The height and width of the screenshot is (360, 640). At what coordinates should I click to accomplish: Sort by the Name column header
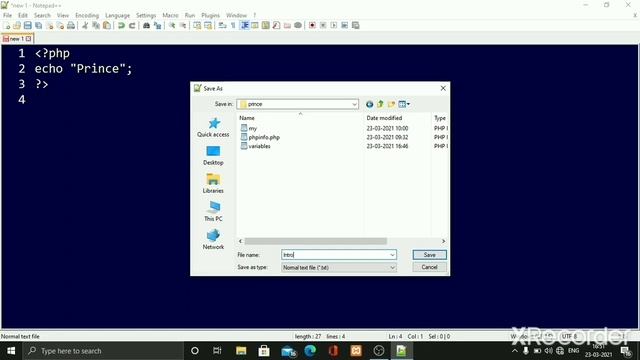coord(247,118)
